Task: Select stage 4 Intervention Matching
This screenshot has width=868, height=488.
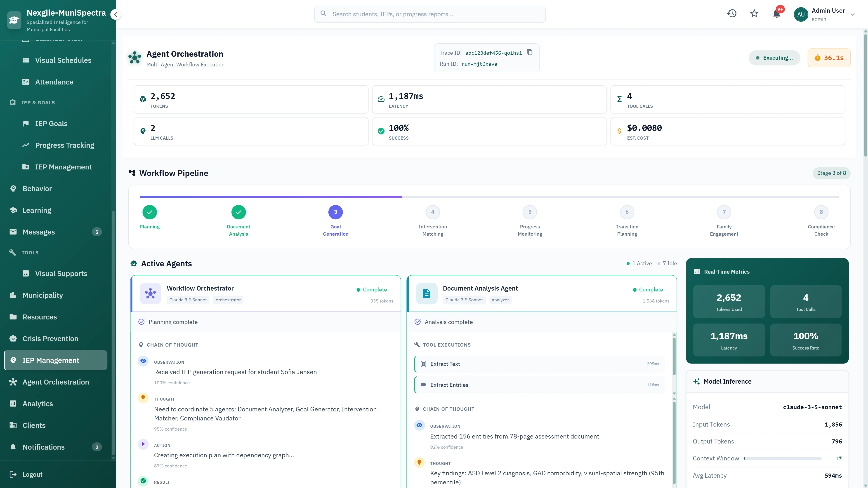Action: click(433, 212)
